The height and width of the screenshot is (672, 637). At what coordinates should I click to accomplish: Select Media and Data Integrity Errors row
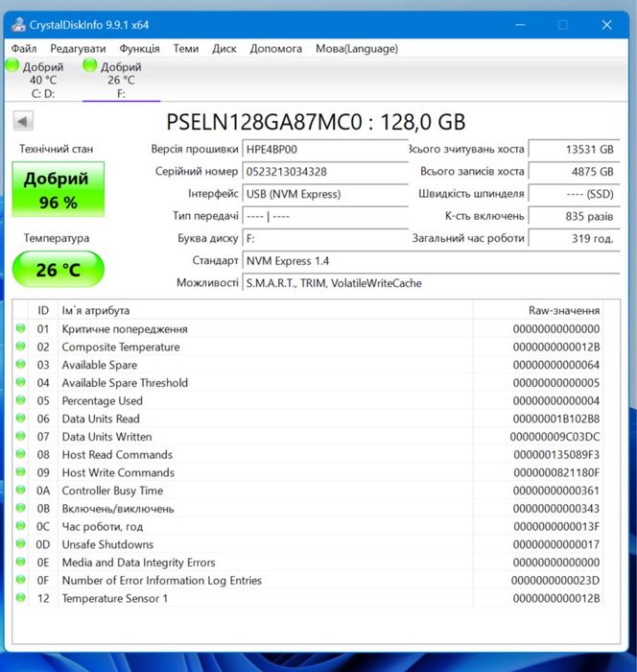[308, 563]
